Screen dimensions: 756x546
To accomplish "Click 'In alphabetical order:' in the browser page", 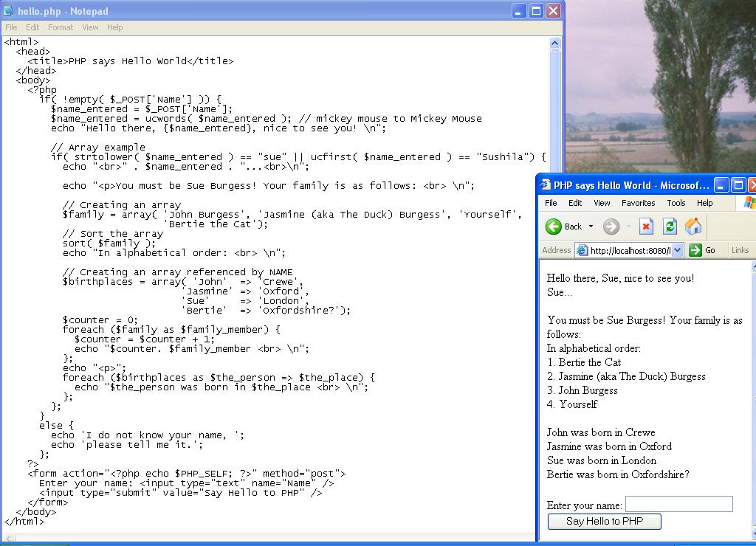I will (594, 348).
